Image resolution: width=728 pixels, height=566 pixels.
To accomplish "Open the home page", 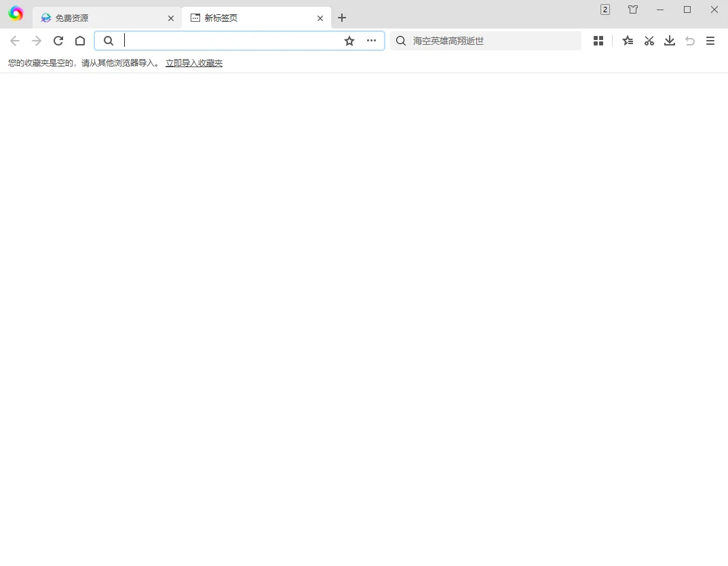I will pos(80,41).
